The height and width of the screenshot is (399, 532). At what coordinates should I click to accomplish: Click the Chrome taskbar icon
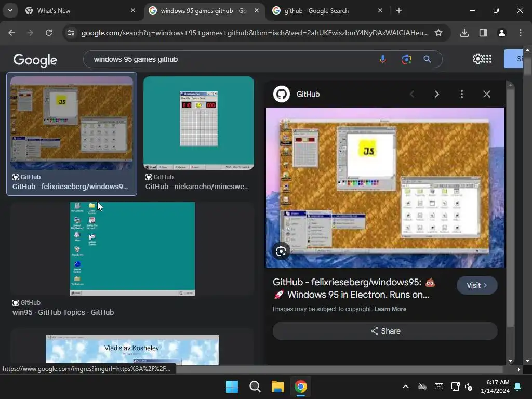click(301, 387)
